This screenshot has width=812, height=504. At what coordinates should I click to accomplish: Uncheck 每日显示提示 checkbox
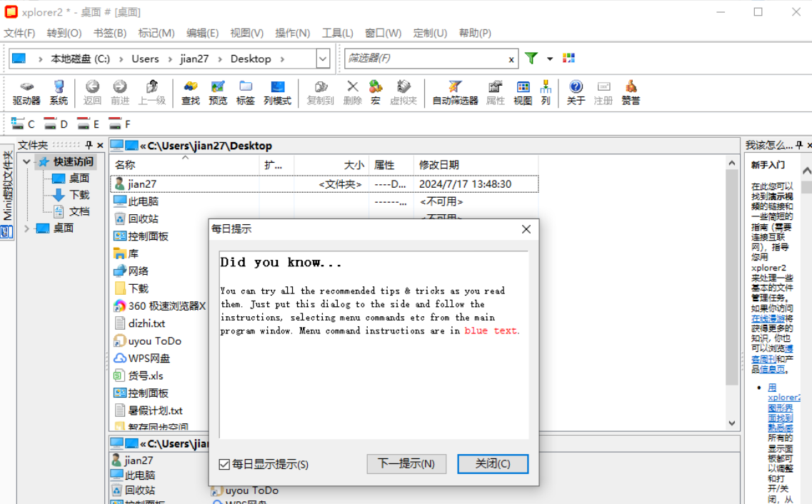point(225,465)
